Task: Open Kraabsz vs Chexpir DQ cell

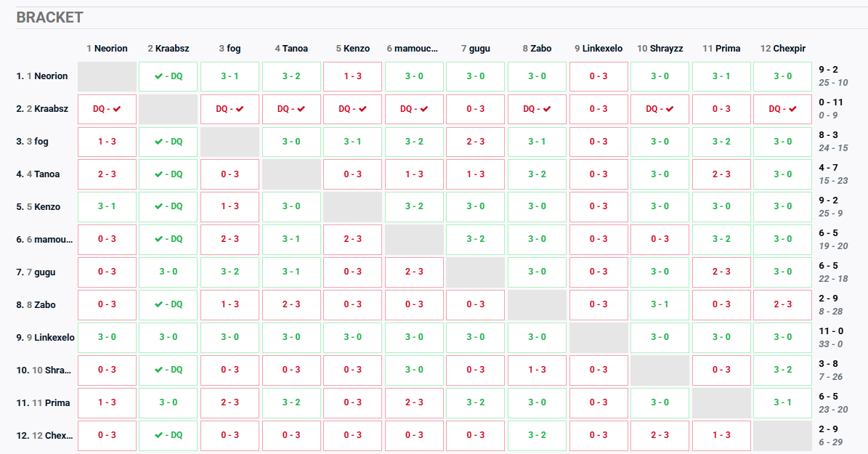Action: [783, 109]
